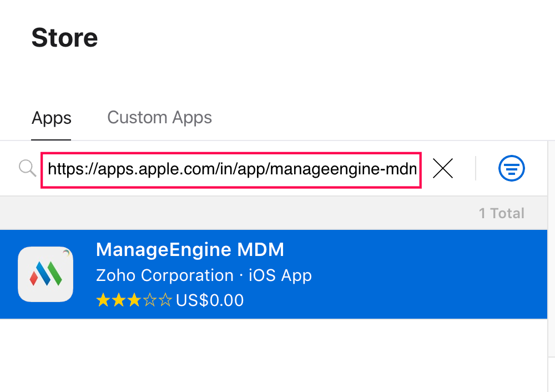Click the magnifying glass search icon
The width and height of the screenshot is (555, 392).
[x=27, y=168]
